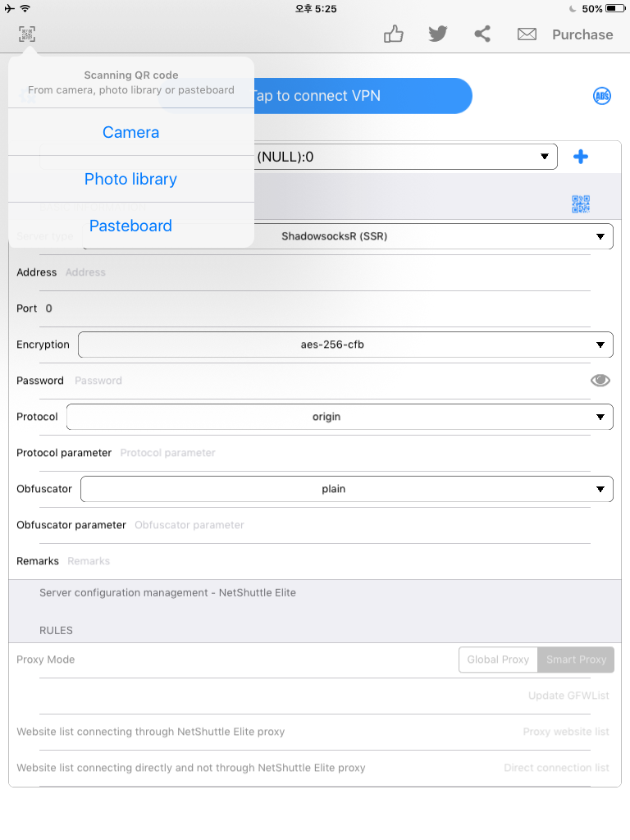This screenshot has height=840, width=630.
Task: Select Smart Proxy mode
Action: (x=576, y=660)
